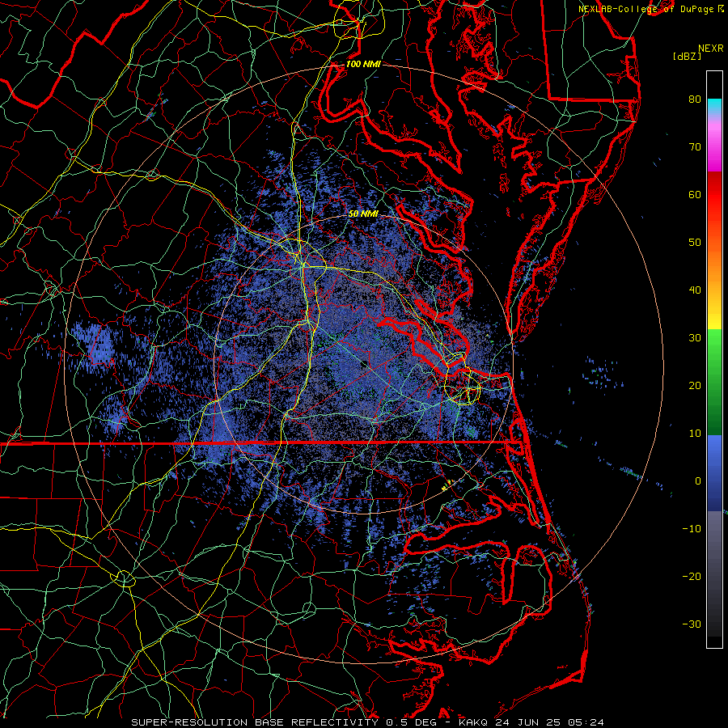
Task: Click the KAKQ station ID in caption
Action: [x=473, y=722]
